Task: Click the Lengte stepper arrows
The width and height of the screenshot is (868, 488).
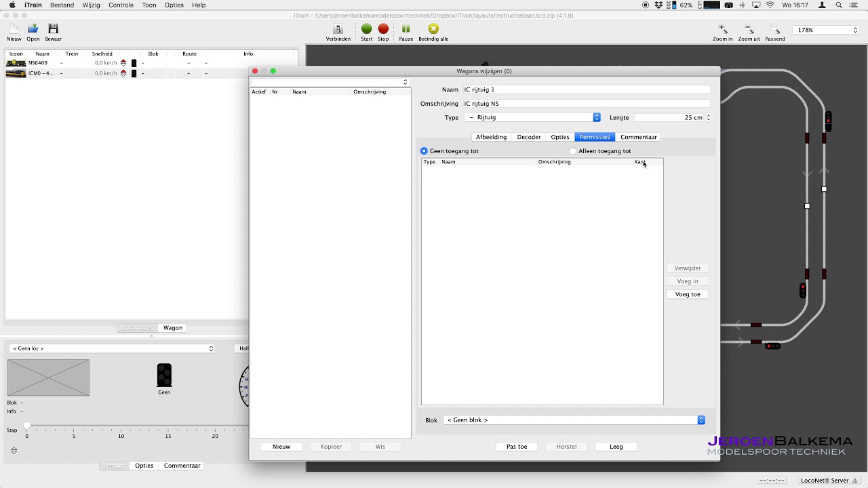Action: click(x=709, y=117)
